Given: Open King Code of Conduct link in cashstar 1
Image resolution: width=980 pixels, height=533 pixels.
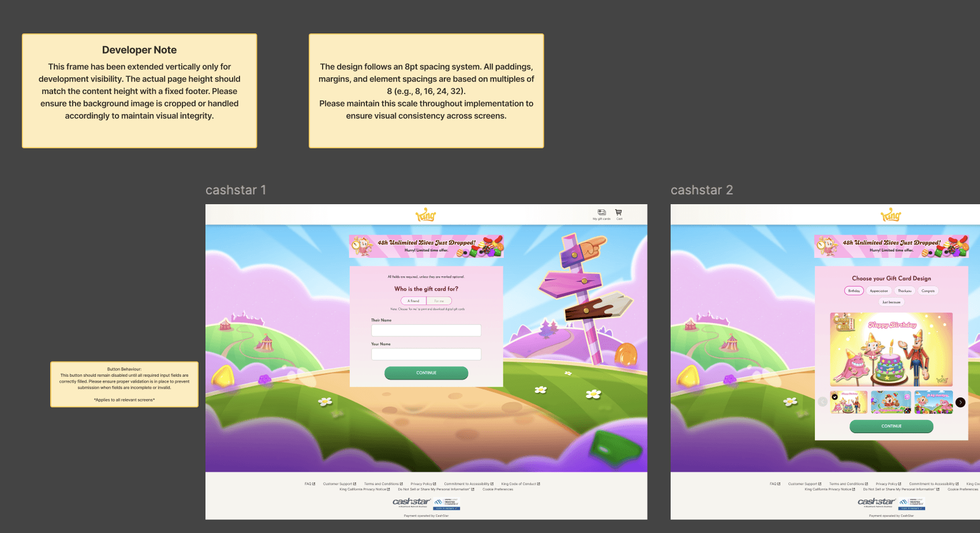Looking at the screenshot, I should (x=521, y=484).
